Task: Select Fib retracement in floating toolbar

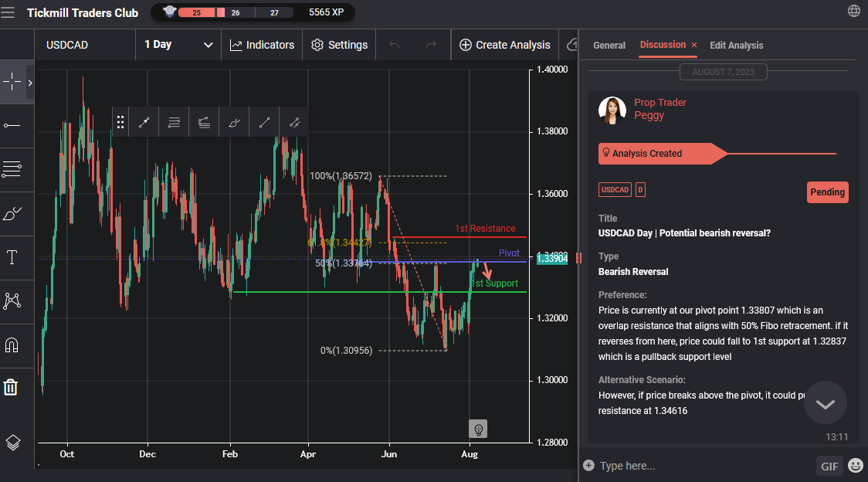Action: click(x=174, y=123)
